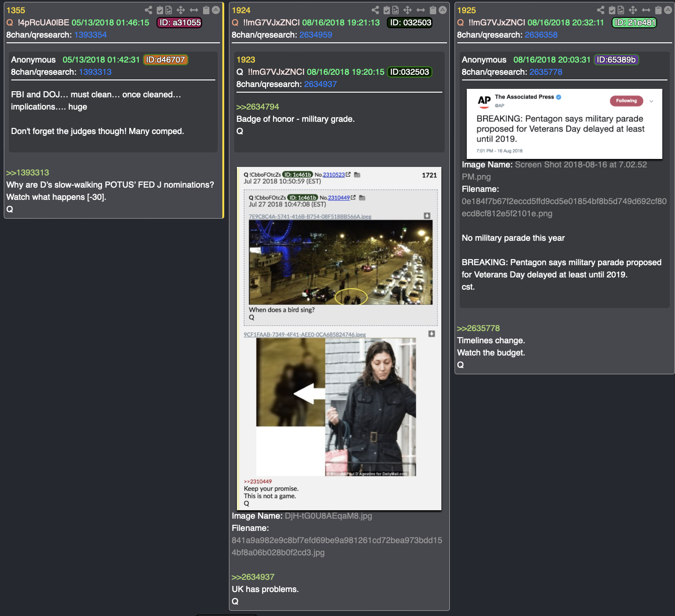Click image name Screen Shot 2018-08-16 text
675x616 pixels.
click(555, 171)
